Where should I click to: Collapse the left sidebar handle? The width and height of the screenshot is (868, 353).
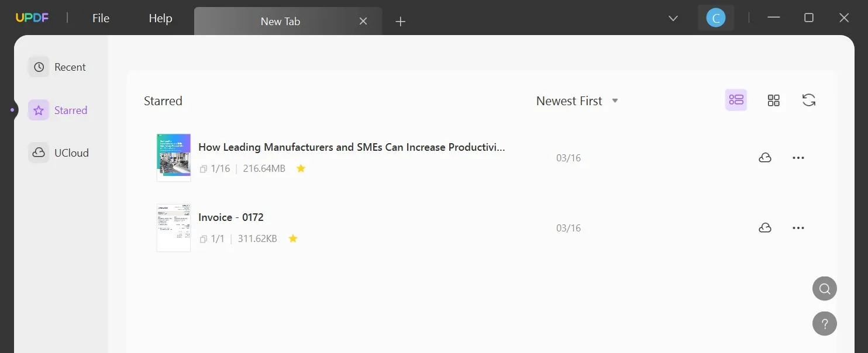12,110
